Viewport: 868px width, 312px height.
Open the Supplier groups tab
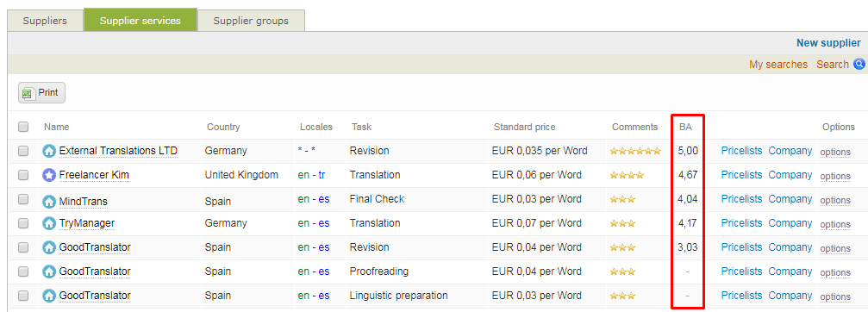pyautogui.click(x=251, y=21)
